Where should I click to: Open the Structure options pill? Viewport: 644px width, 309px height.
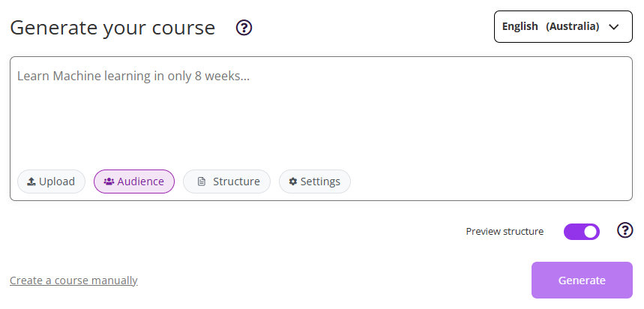click(226, 181)
